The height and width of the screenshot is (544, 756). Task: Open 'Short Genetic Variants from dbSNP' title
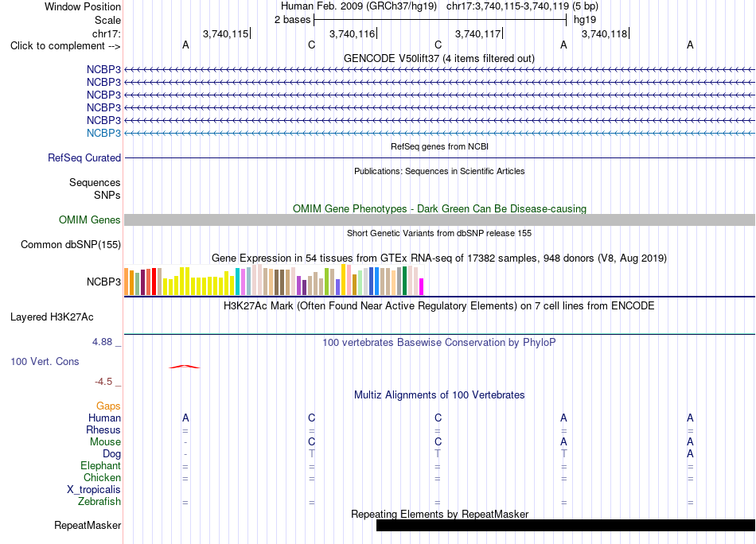click(x=439, y=233)
